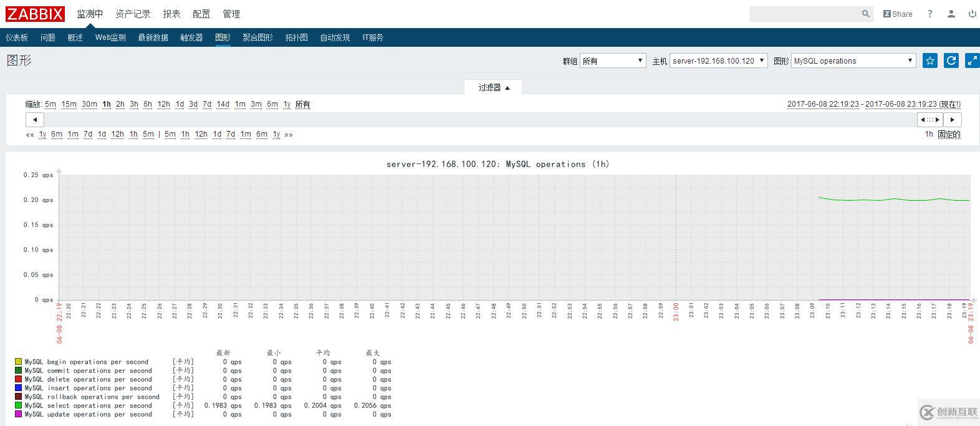Collapse the filter panel tab
This screenshot has width=980, height=426.
pos(493,87)
